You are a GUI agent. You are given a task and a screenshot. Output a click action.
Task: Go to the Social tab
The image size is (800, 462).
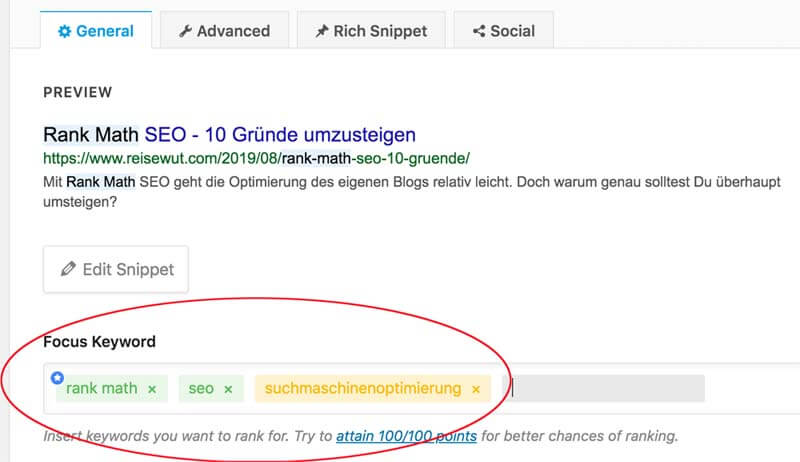pyautogui.click(x=504, y=31)
